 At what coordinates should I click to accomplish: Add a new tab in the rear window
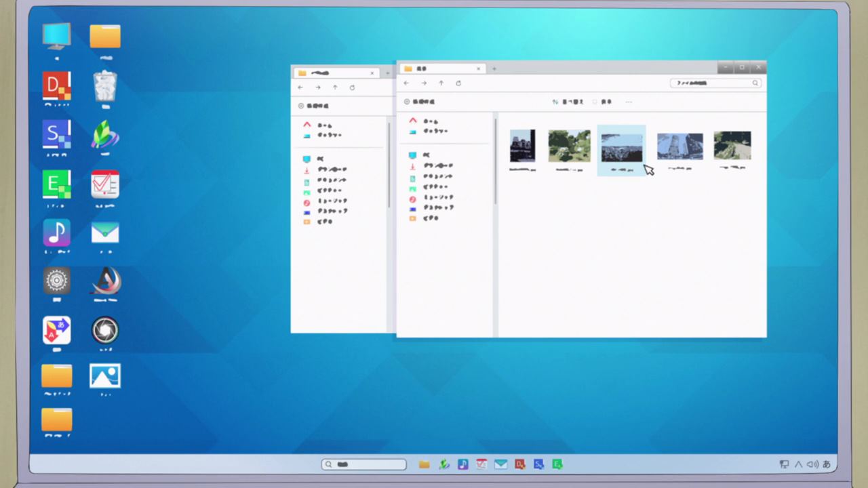click(387, 73)
